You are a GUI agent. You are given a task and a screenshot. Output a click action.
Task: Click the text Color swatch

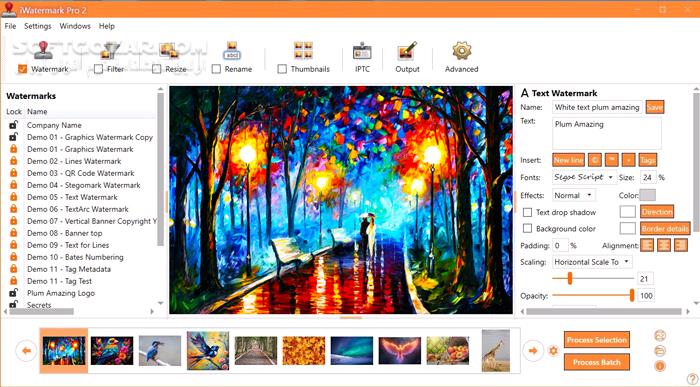[x=647, y=195]
